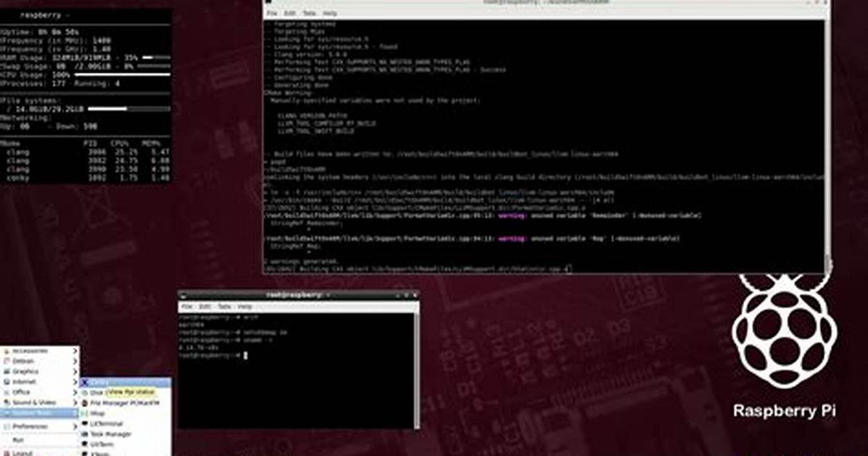Open the Debian menu category
The image size is (868, 456).
40,362
